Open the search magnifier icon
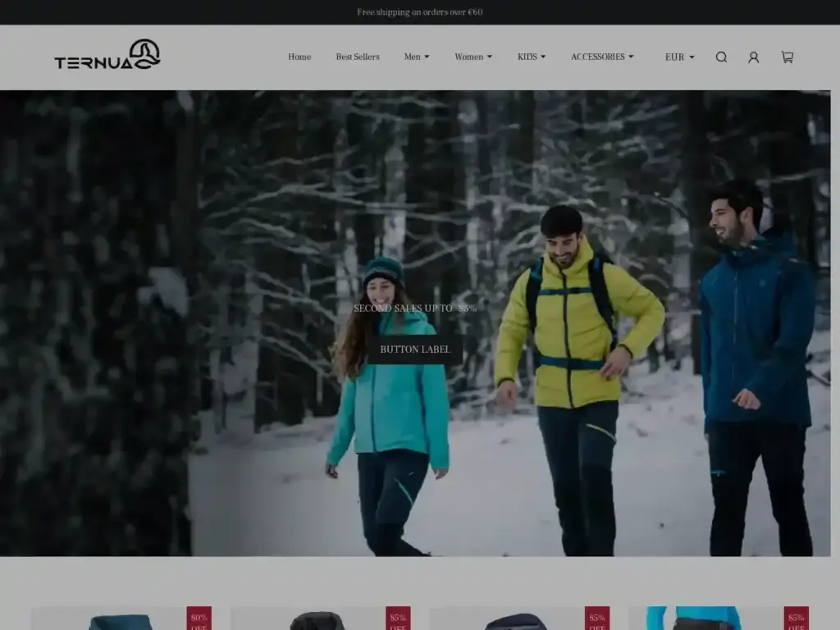The image size is (840, 630). click(x=721, y=57)
